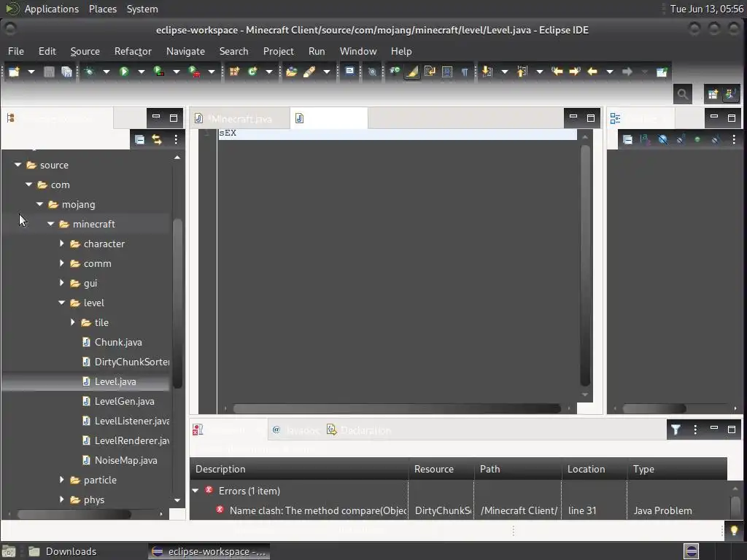Switch to the Declaration tab
The width and height of the screenshot is (747, 560).
[359, 430]
